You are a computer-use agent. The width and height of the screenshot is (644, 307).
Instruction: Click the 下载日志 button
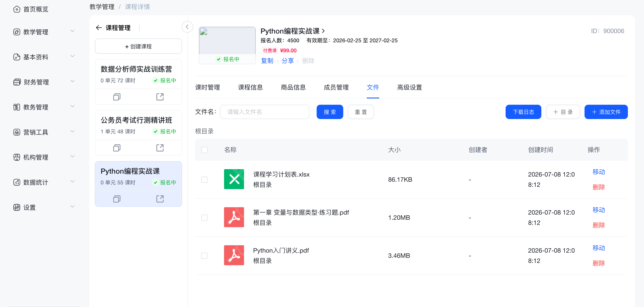pyautogui.click(x=523, y=112)
